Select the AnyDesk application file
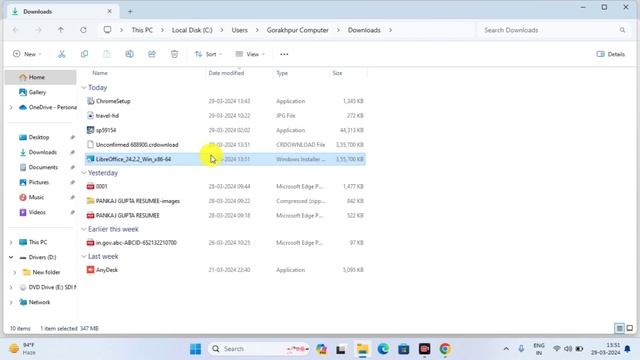This screenshot has width=640, height=360. pos(225,270)
